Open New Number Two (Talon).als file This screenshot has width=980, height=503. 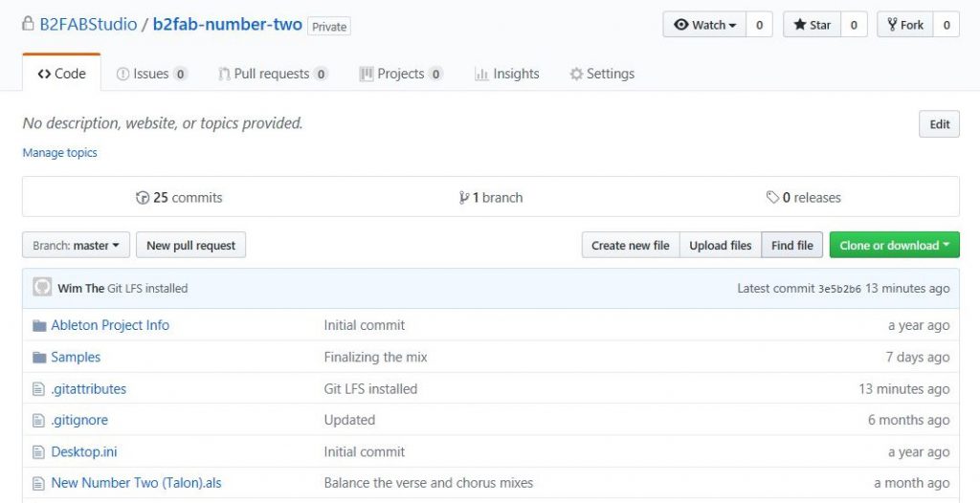click(x=136, y=483)
